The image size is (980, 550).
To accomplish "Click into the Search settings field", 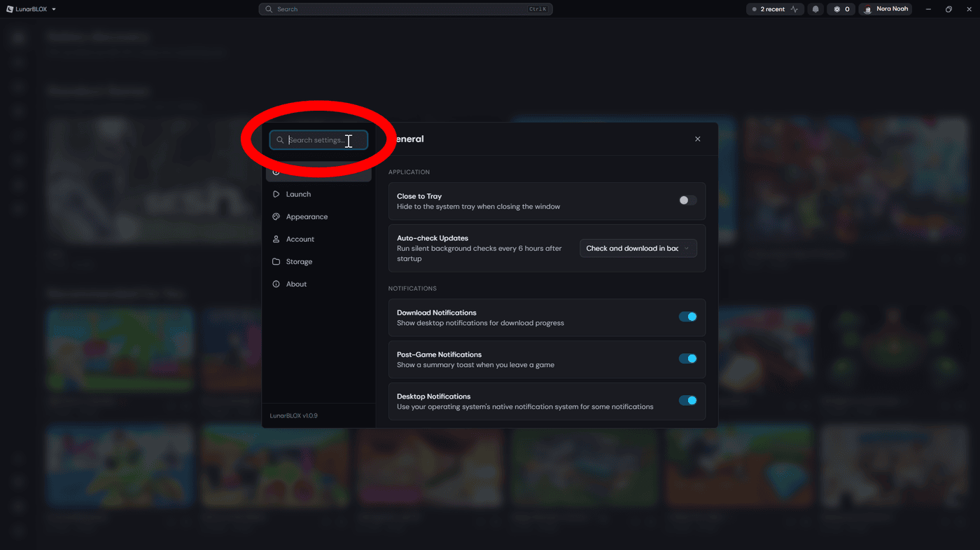I will tap(318, 140).
